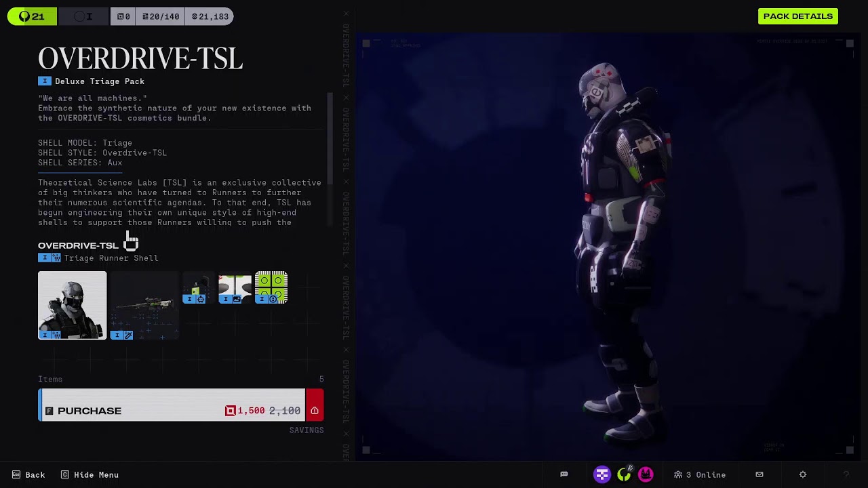The width and height of the screenshot is (868, 488).
Task: Open the vault capacity 20/140 indicator
Action: [x=161, y=16]
